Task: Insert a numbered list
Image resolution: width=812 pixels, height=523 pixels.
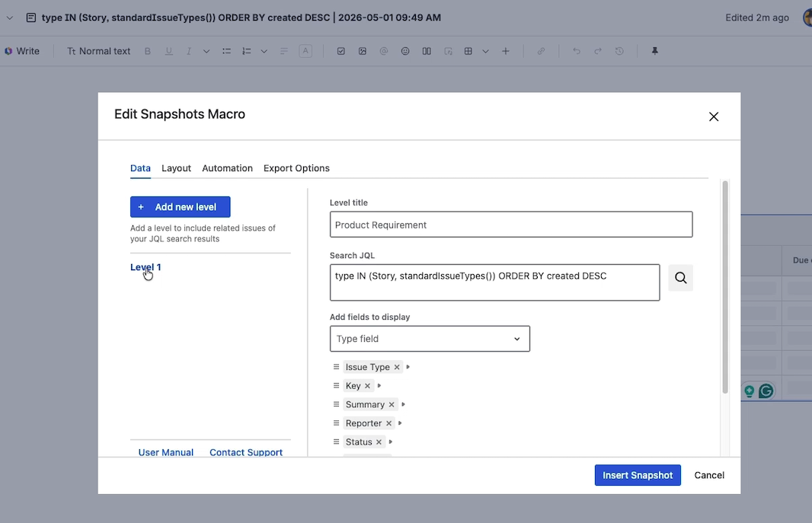Action: [247, 51]
